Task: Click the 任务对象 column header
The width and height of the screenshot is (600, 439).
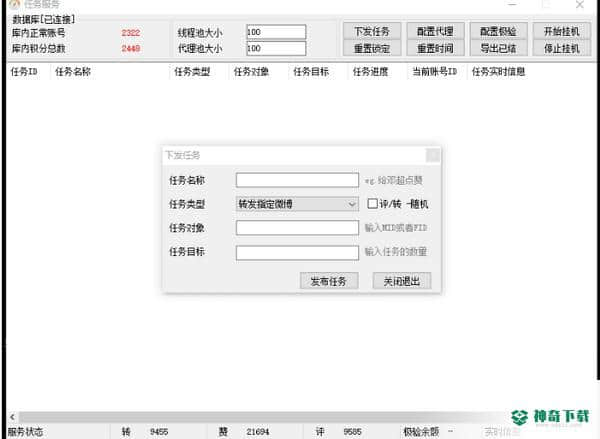Action: point(251,72)
